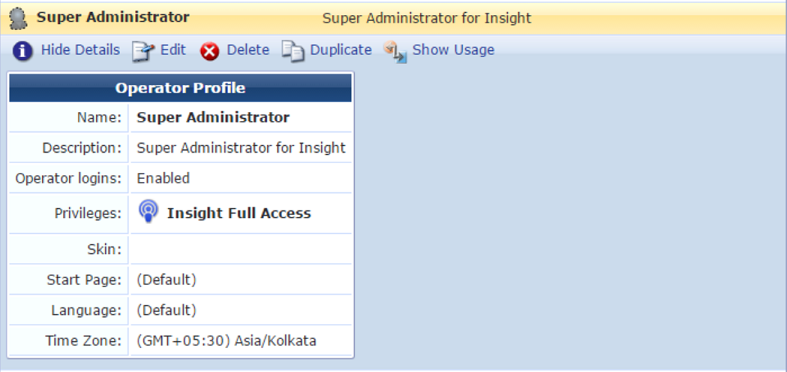Click the Insight Full Access privilege icon
The width and height of the screenshot is (787, 372).
pos(148,211)
